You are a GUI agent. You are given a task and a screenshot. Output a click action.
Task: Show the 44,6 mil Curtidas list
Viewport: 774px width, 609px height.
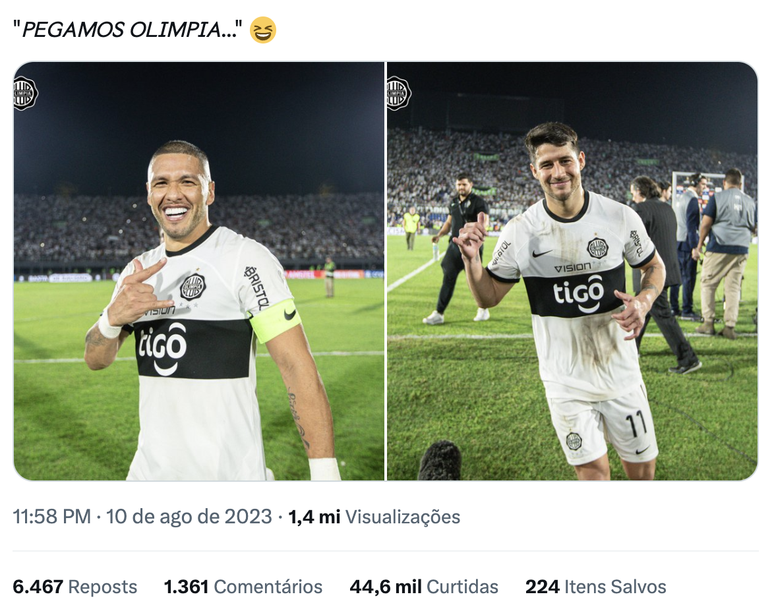click(424, 587)
